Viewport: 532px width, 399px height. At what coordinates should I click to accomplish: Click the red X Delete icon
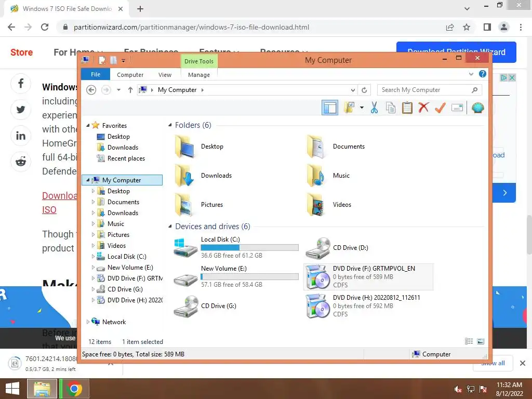[x=423, y=108]
